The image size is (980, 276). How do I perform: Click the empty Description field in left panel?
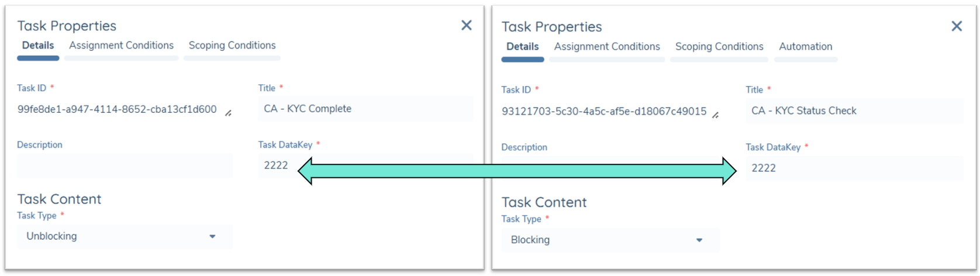pyautogui.click(x=125, y=165)
